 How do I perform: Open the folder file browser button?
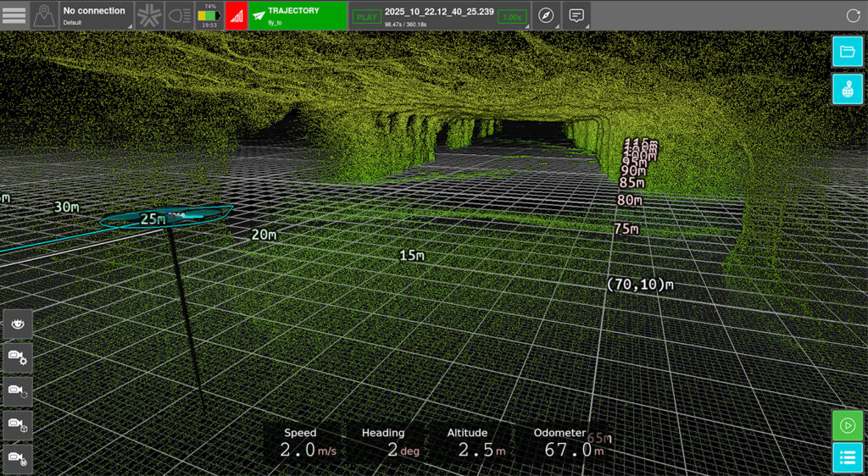[x=847, y=51]
